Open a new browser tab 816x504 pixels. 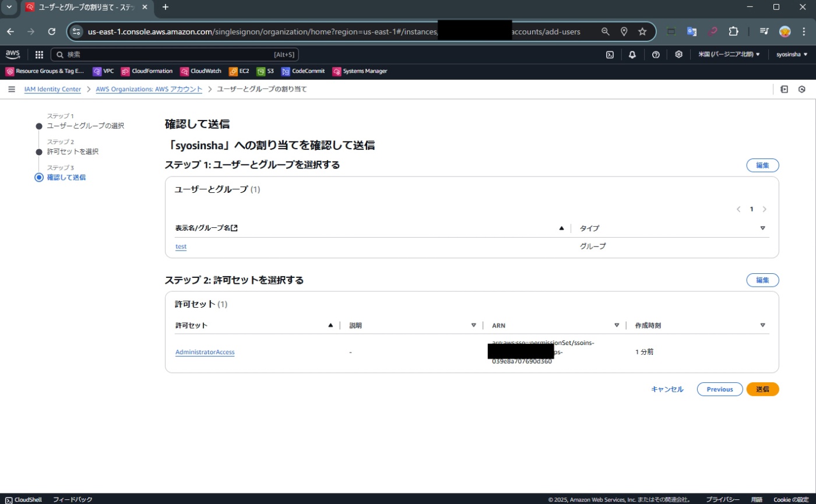(166, 7)
